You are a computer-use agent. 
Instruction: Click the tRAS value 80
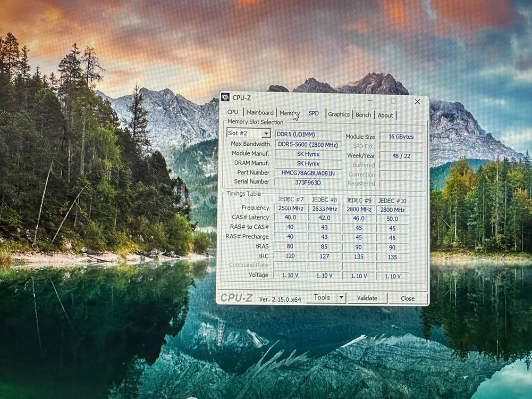290,246
